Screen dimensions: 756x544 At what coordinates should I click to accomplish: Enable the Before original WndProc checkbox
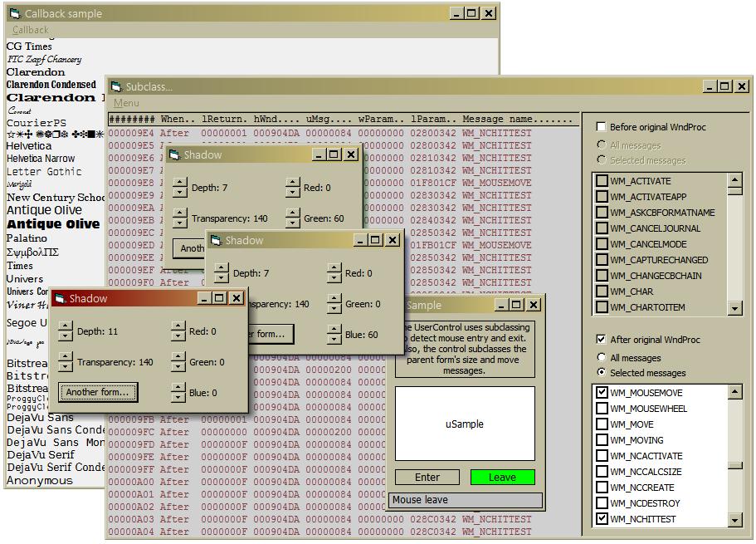click(601, 127)
